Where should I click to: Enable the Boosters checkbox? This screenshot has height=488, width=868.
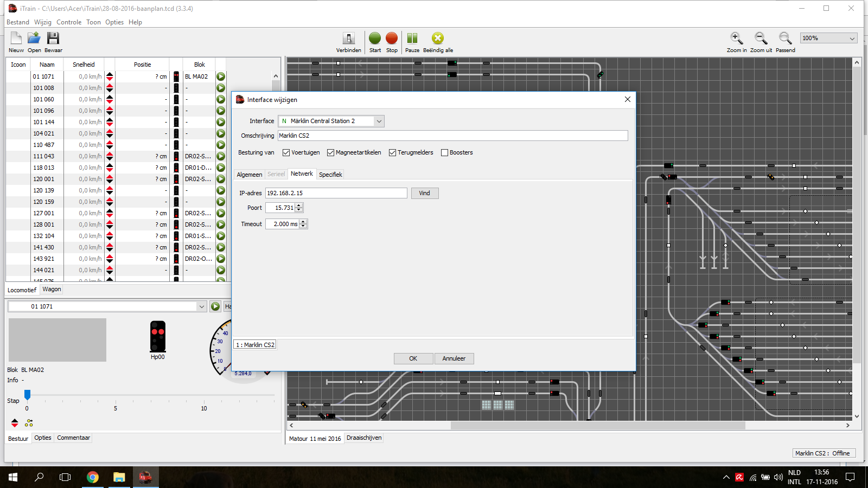pyautogui.click(x=444, y=153)
